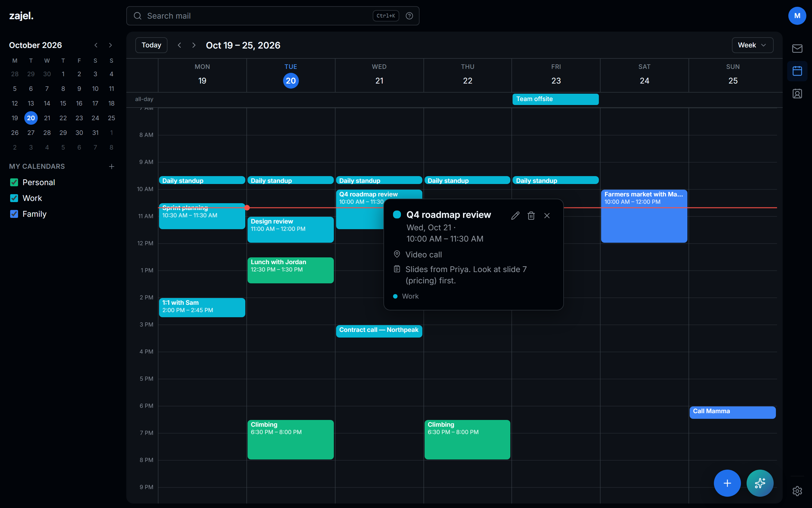Go to next month in mini calendar

(x=111, y=45)
